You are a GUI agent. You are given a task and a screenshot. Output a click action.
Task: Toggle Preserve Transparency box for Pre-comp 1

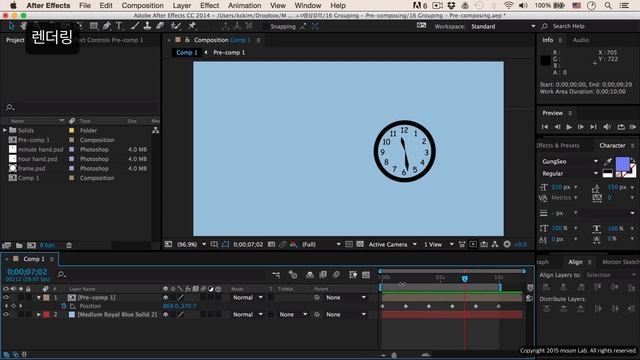(270, 298)
